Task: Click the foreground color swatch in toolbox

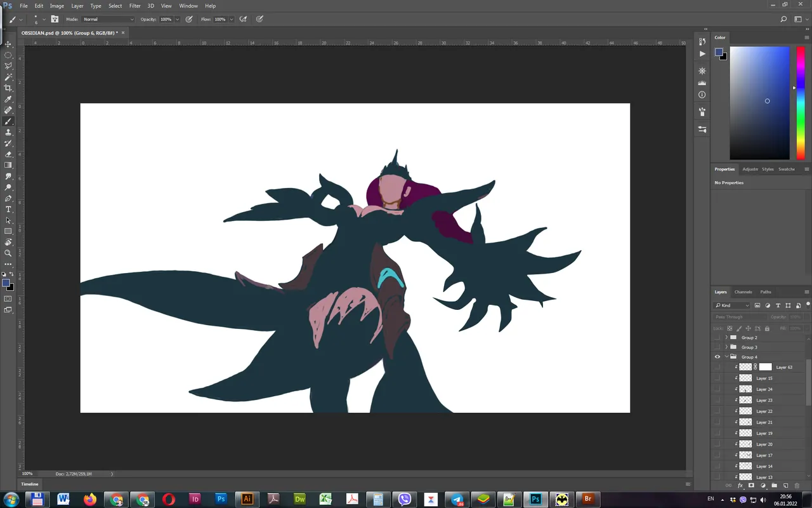Action: pyautogui.click(x=6, y=283)
